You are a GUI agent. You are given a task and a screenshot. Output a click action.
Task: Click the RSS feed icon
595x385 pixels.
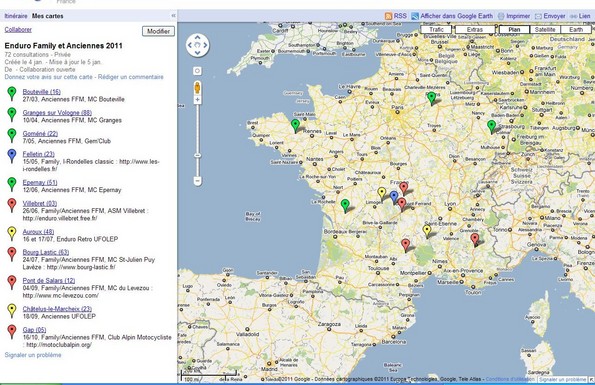tap(388, 16)
